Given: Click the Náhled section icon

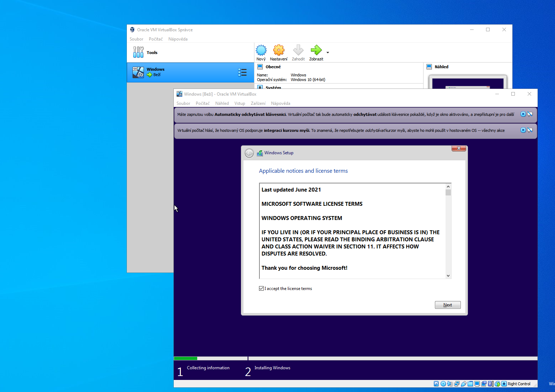Looking at the screenshot, I should coord(429,66).
